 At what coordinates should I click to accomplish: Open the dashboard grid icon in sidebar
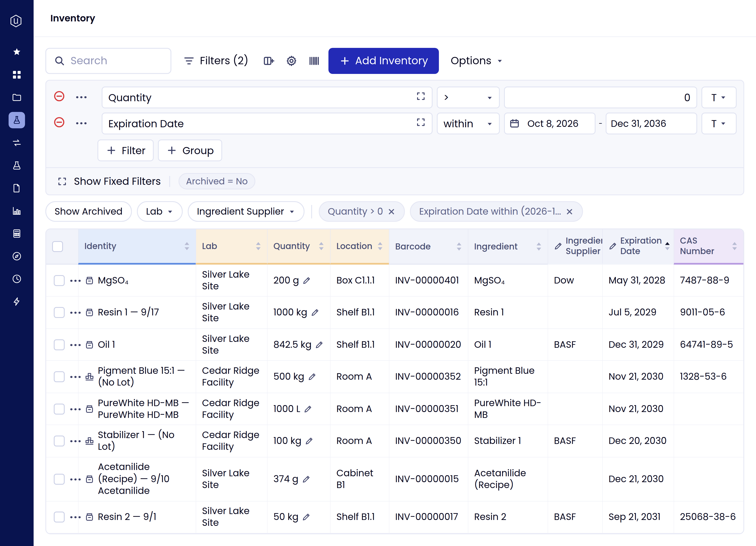pos(17,75)
